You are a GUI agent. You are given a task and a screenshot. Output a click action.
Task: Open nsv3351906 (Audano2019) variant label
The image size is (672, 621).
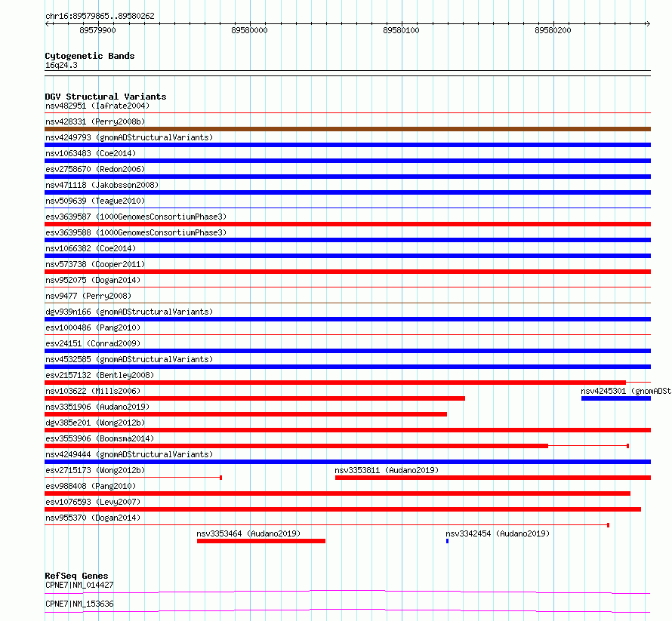click(97, 407)
